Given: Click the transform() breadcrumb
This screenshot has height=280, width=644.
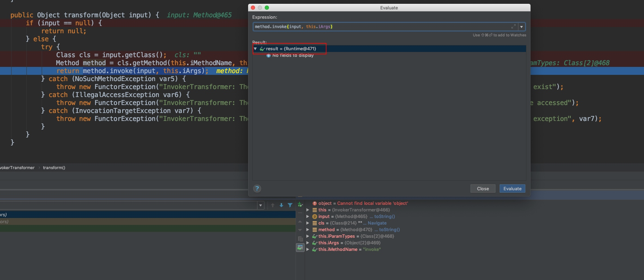Looking at the screenshot, I should (54, 168).
